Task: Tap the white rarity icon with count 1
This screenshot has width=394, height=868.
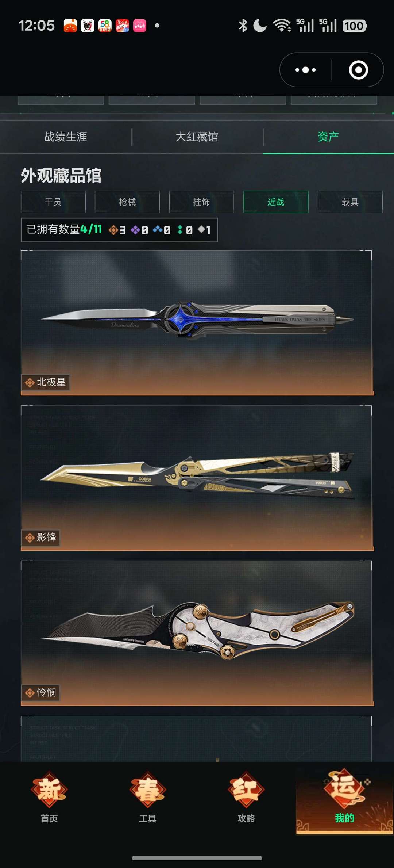Action: [x=201, y=229]
